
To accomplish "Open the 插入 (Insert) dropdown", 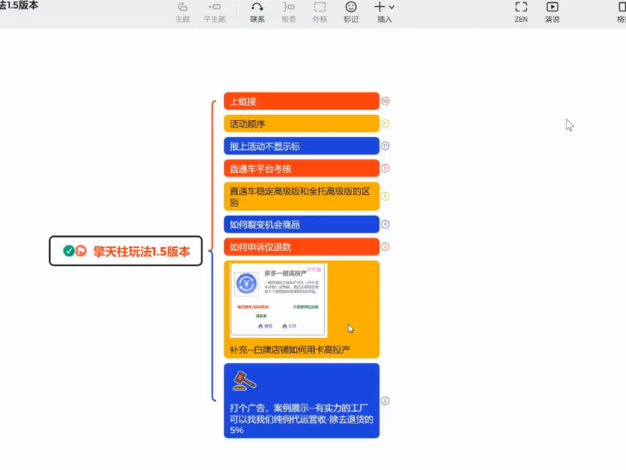I will pyautogui.click(x=384, y=11).
